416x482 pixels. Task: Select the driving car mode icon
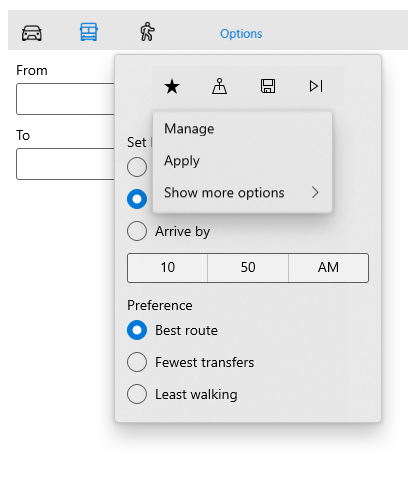click(x=32, y=33)
